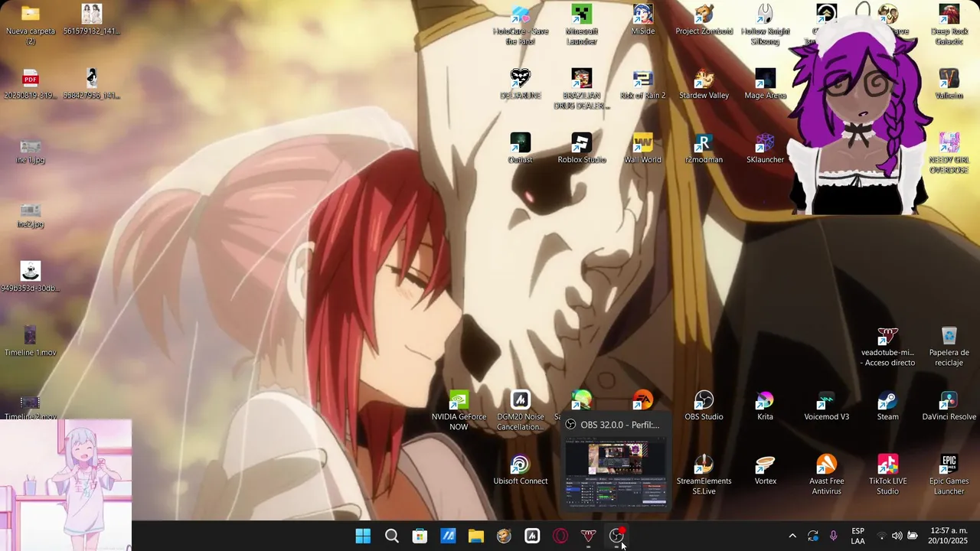Select the ine 1.jpg file
Screen dimensions: 980x551
31,148
